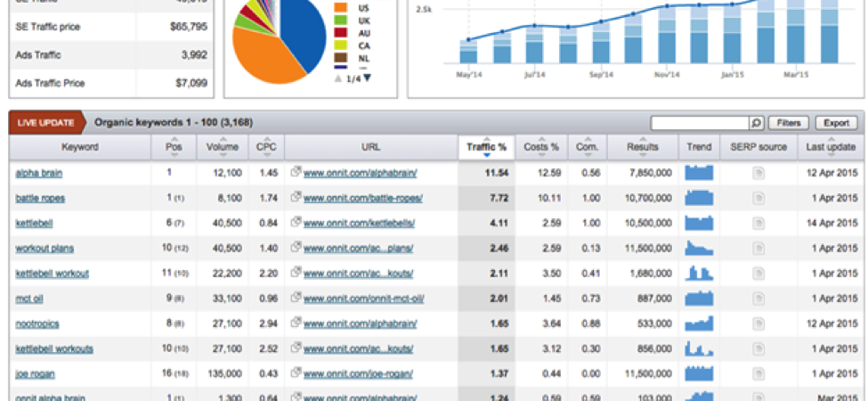Screen dimensions: 868x401
Task: Open the mct oil keyword link
Action: pyautogui.click(x=28, y=299)
